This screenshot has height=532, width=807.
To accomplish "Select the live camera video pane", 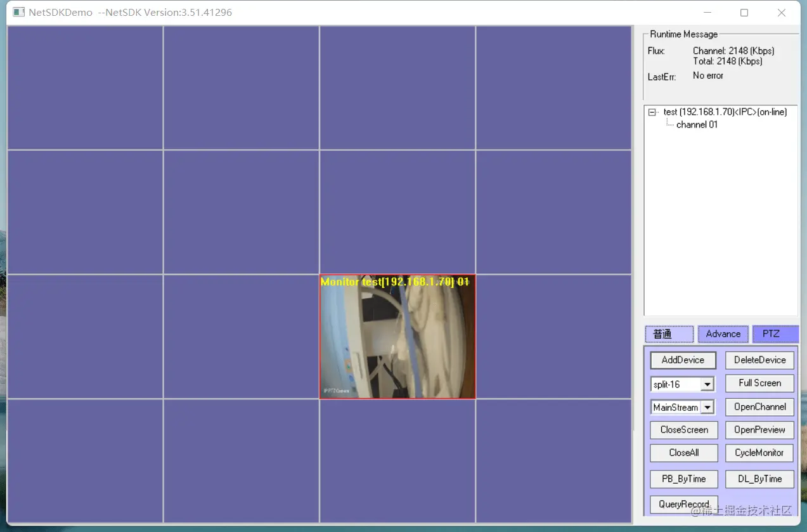I will point(397,337).
